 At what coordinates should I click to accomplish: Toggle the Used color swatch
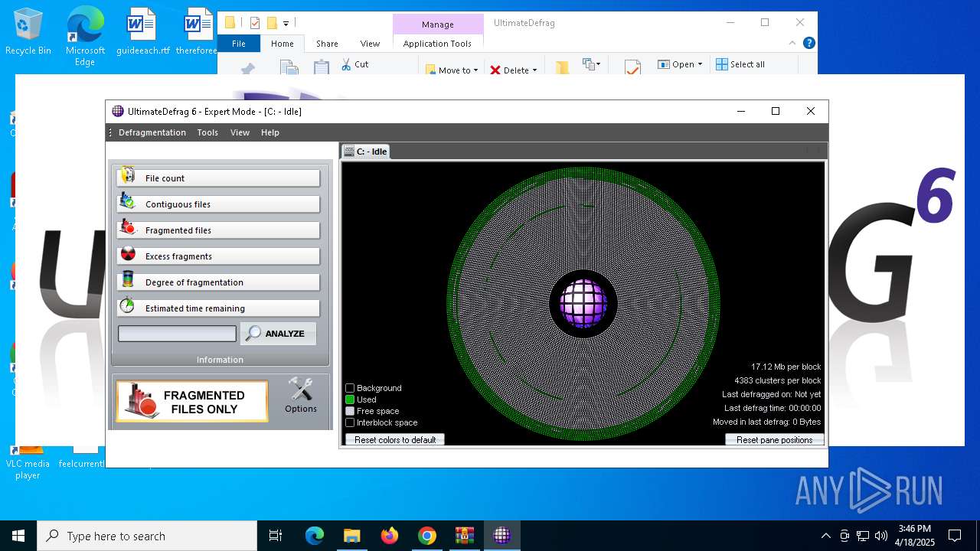point(350,399)
